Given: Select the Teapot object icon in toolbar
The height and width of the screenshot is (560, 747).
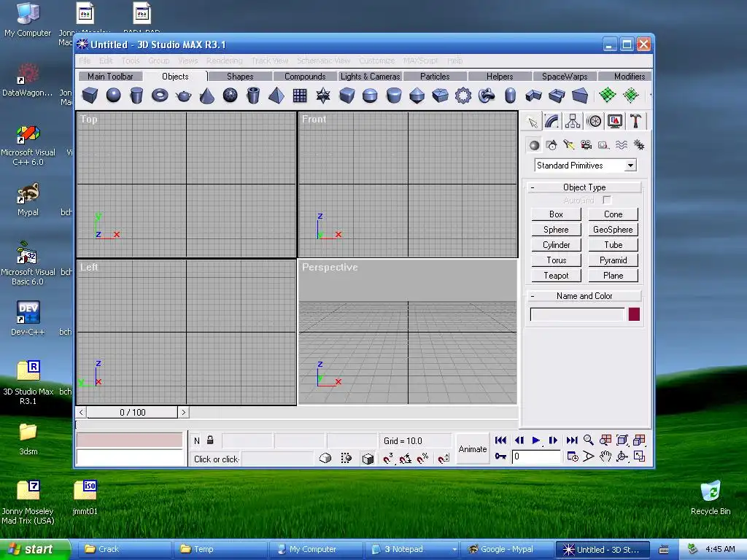Looking at the screenshot, I should click(183, 96).
